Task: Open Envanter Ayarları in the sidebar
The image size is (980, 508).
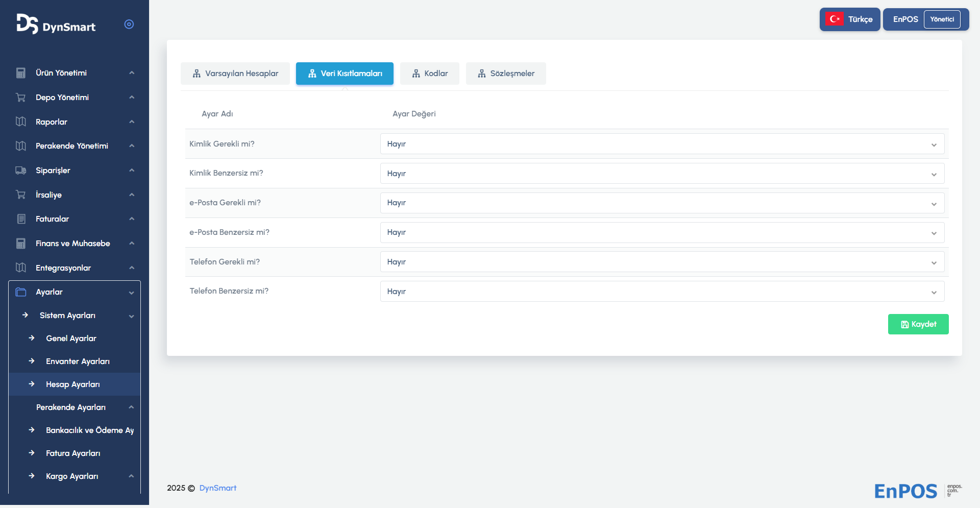Action: [x=78, y=361]
